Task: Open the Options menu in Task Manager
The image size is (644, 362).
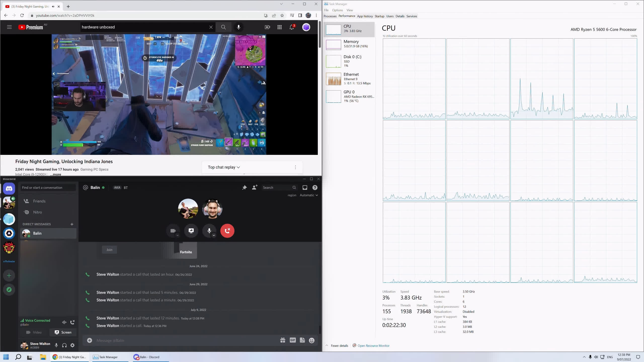Action: (337, 10)
